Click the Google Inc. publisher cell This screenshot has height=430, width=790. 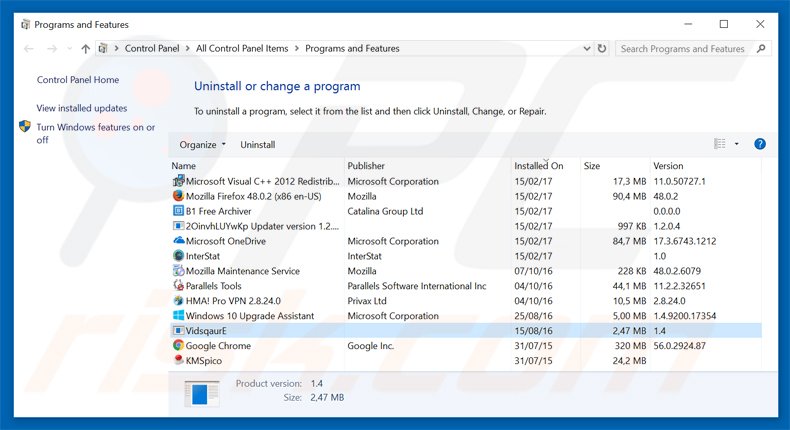370,346
